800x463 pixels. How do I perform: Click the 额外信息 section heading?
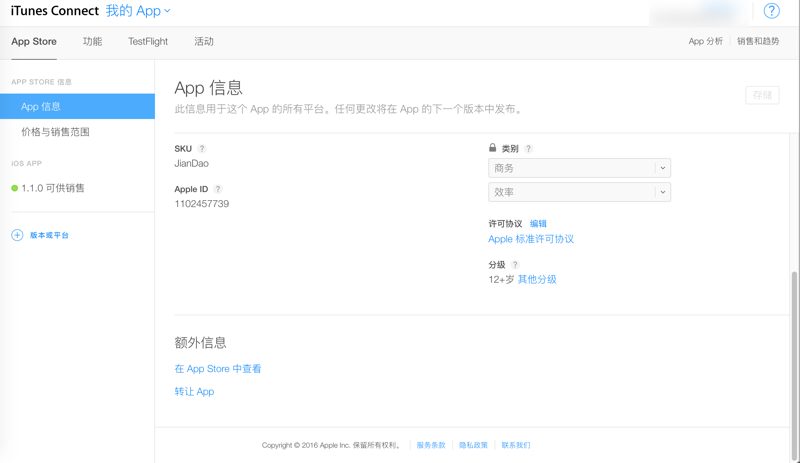pos(201,343)
